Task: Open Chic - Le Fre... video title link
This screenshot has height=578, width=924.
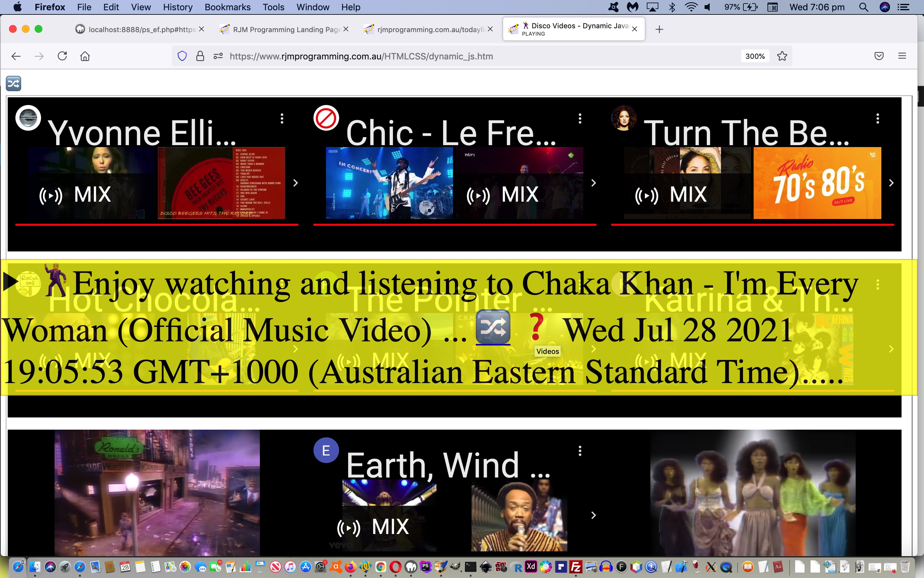Action: (451, 132)
